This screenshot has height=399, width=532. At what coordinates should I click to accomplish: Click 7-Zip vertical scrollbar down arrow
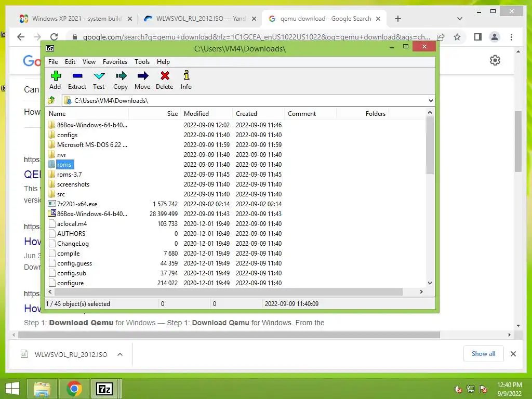(x=430, y=283)
